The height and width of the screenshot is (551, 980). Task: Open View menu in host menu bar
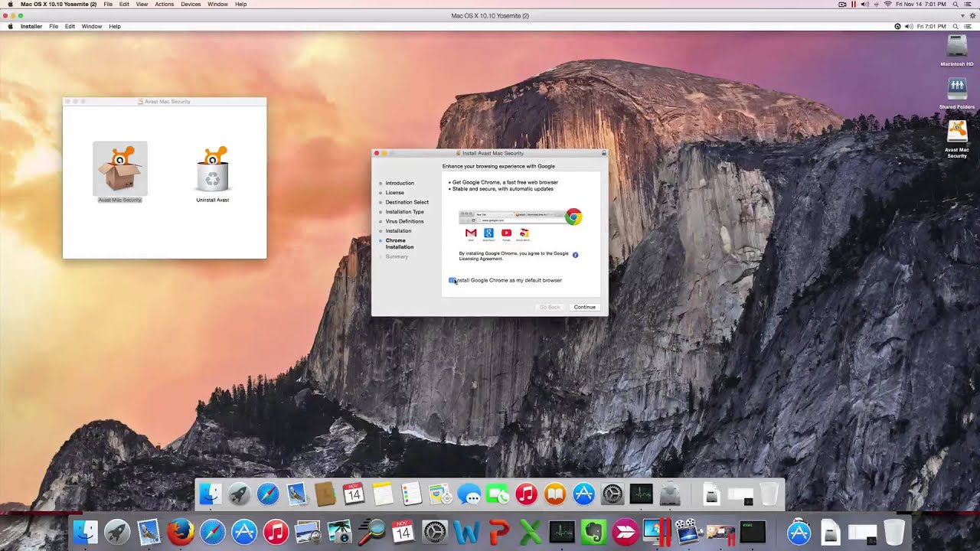click(x=142, y=4)
